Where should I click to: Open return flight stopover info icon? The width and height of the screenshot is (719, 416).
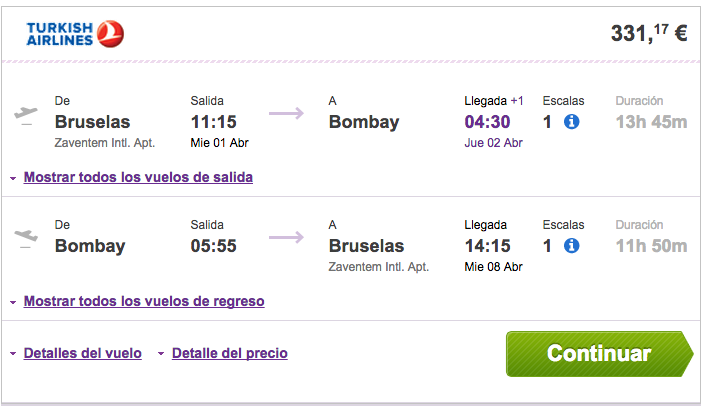(x=571, y=246)
